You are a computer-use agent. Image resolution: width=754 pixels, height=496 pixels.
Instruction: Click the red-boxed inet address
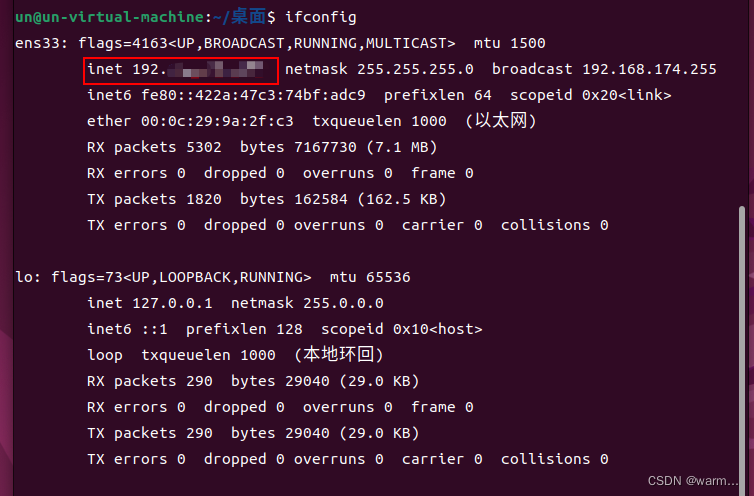[x=181, y=71]
